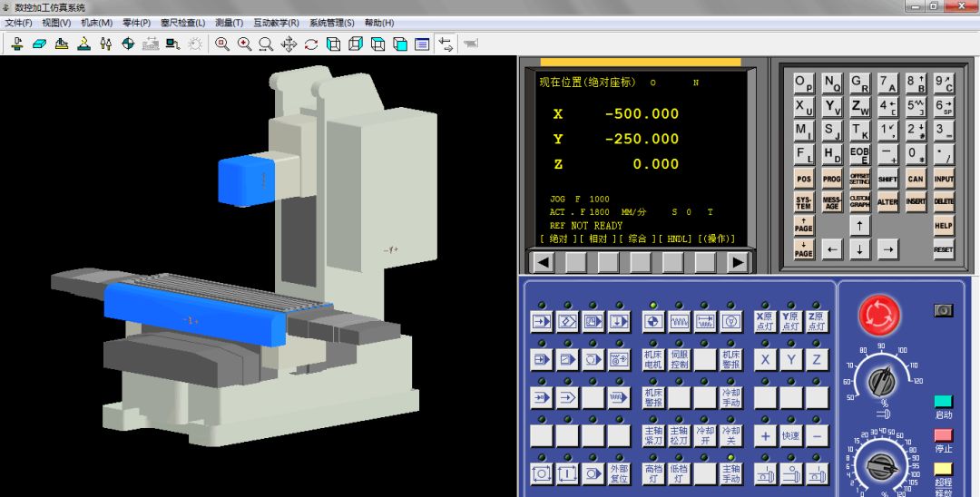The image size is (980, 497).
Task: Open the 文件(F) menu
Action: tap(19, 23)
